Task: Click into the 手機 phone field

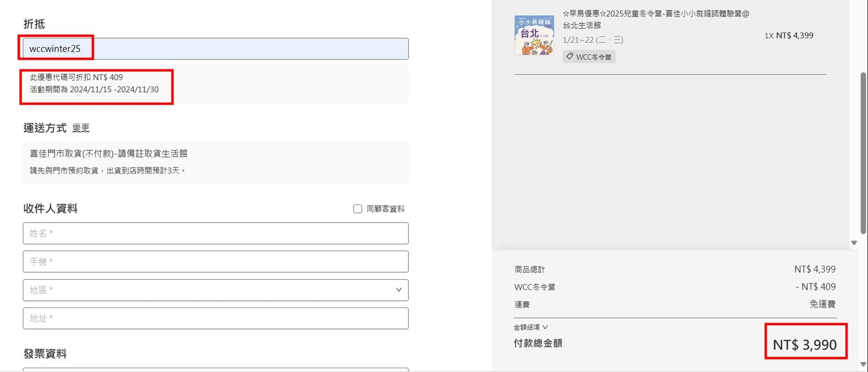Action: pos(215,261)
